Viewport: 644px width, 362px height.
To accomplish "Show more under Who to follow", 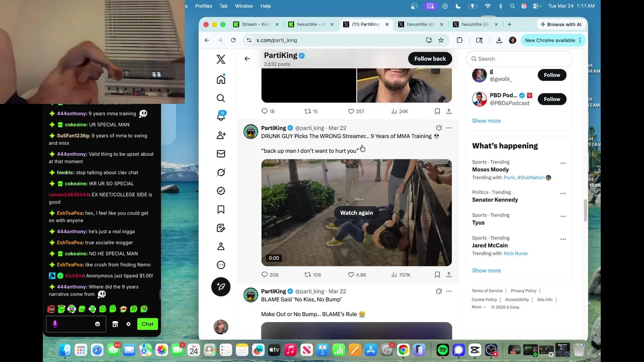I will tap(486, 121).
